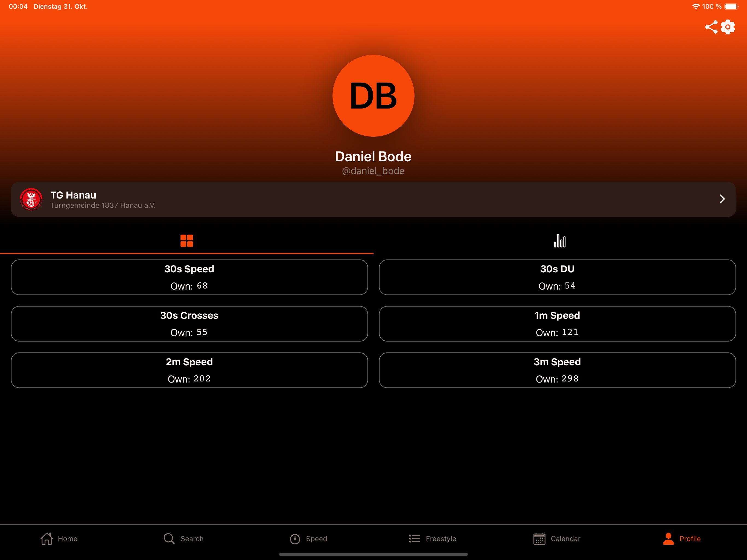The image size is (747, 560).
Task: Switch to the bar chart statistics tab
Action: pyautogui.click(x=560, y=241)
